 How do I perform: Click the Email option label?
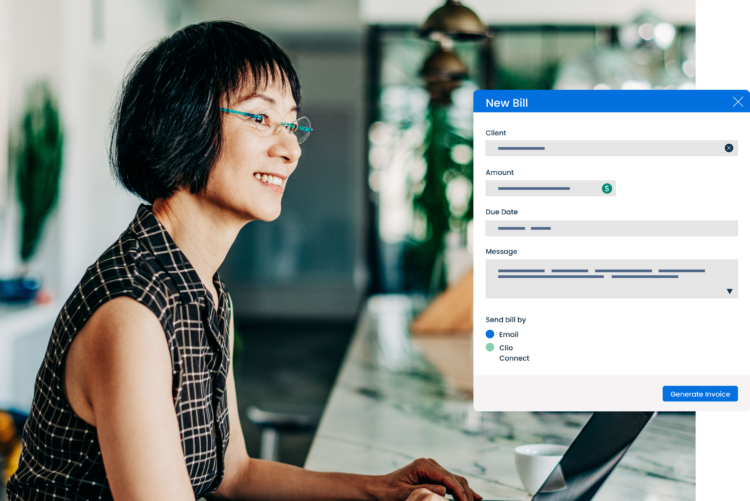click(509, 335)
